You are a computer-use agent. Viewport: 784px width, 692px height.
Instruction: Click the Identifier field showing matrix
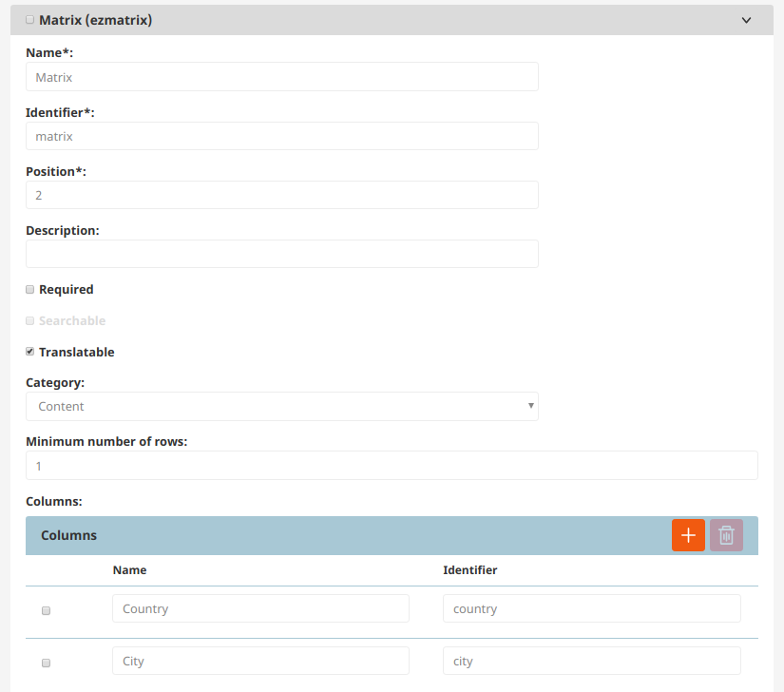[281, 136]
